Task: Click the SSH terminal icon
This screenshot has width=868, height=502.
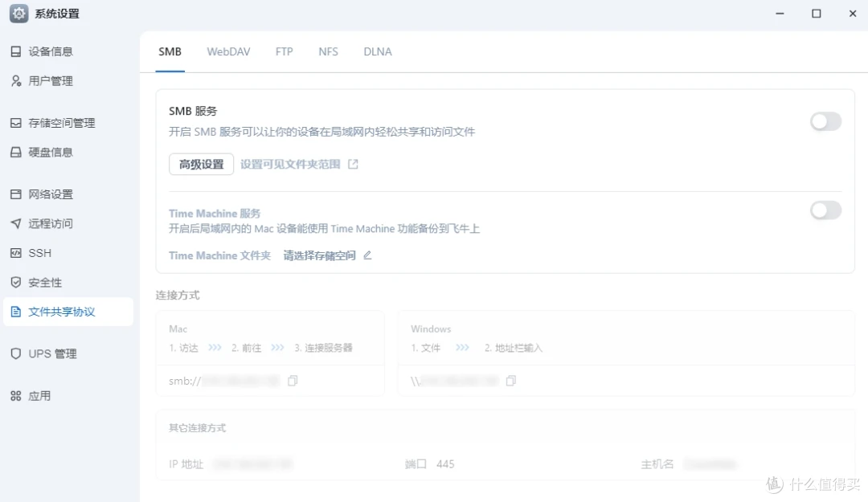Action: point(16,253)
